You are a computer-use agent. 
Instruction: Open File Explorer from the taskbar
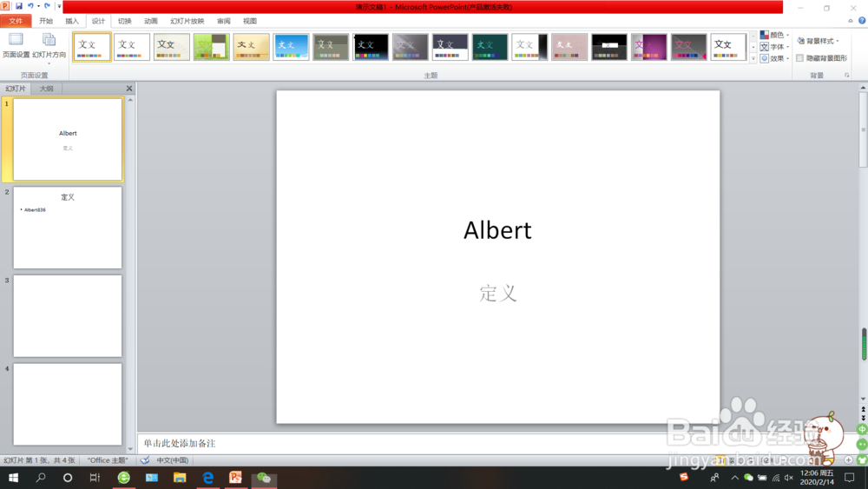click(180, 478)
